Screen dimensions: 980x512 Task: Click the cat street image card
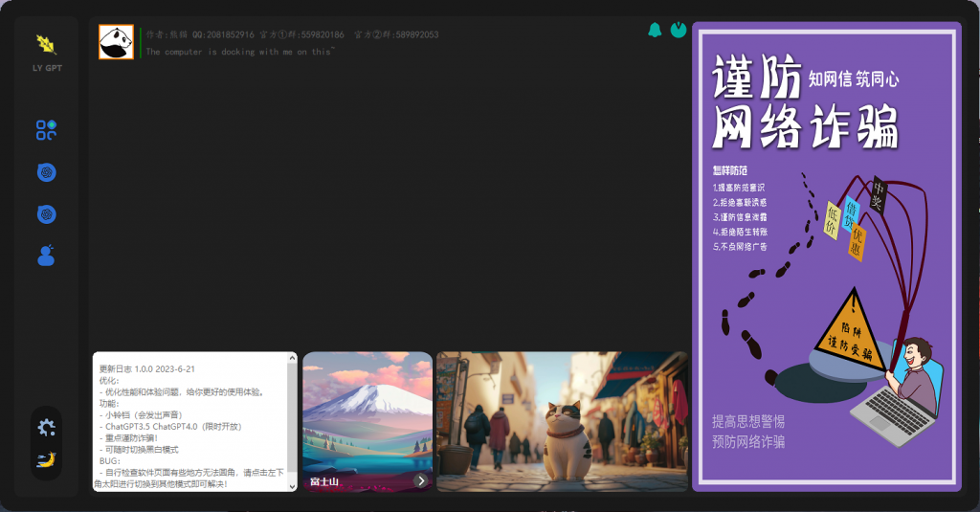pos(562,421)
